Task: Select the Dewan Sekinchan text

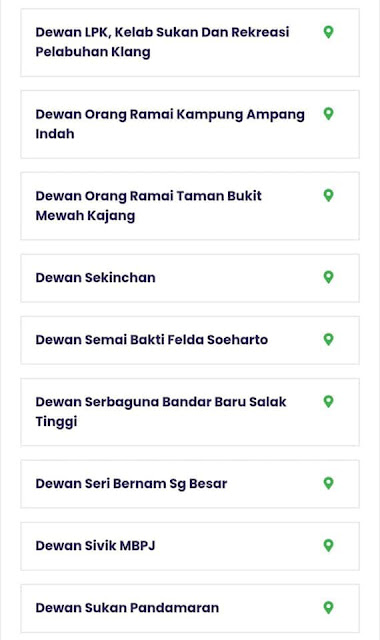Action: pos(96,278)
